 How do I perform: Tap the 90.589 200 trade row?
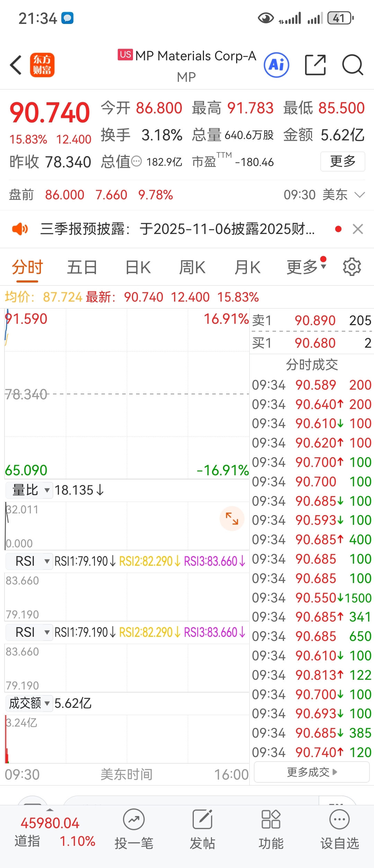(312, 385)
